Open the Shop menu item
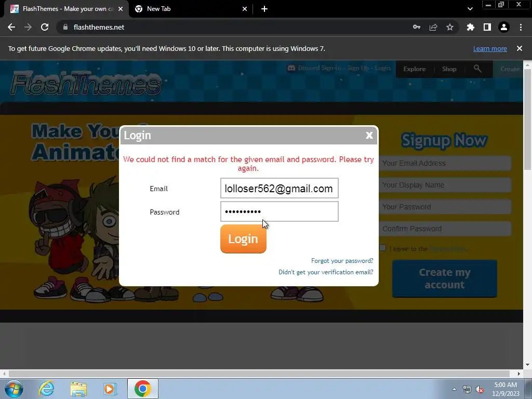Image resolution: width=532 pixels, height=399 pixels. pyautogui.click(x=449, y=69)
